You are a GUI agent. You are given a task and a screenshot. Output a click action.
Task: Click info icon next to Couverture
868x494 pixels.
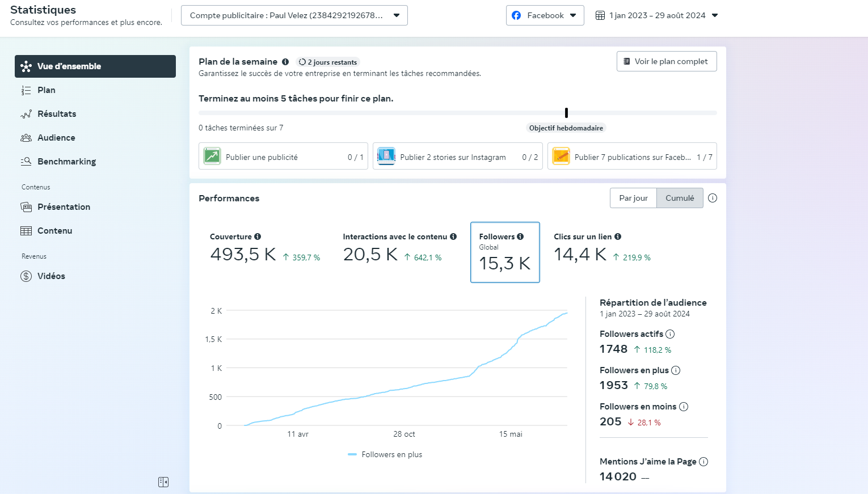(258, 237)
